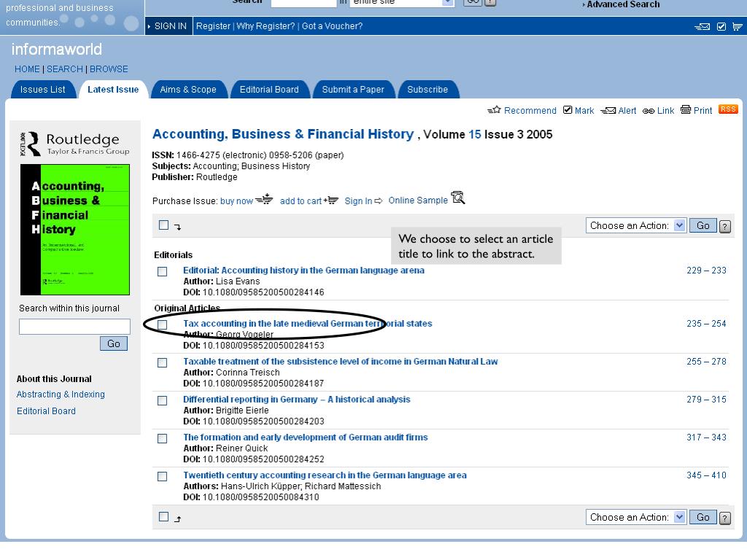Open The formation of German audit firms article
The image size is (747, 560).
306,437
